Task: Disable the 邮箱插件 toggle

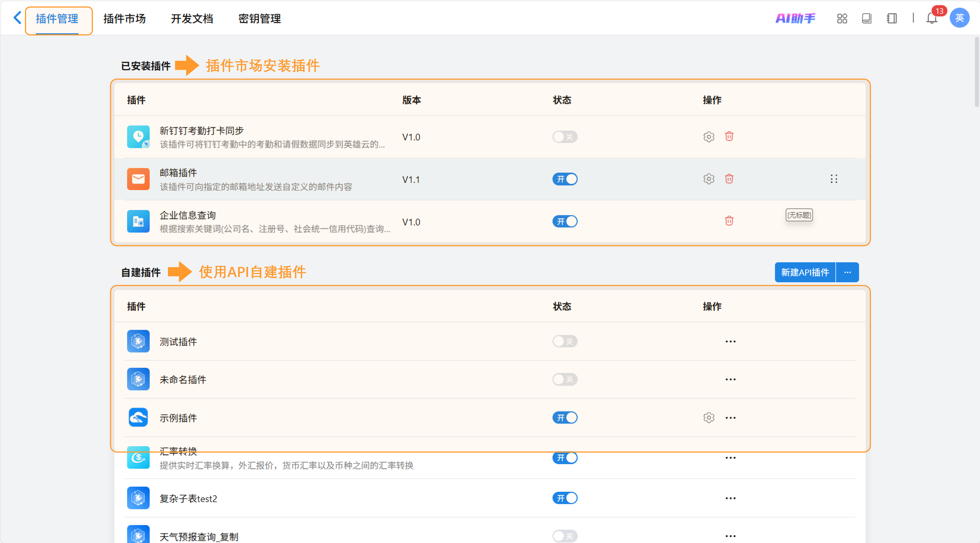Action: click(565, 179)
